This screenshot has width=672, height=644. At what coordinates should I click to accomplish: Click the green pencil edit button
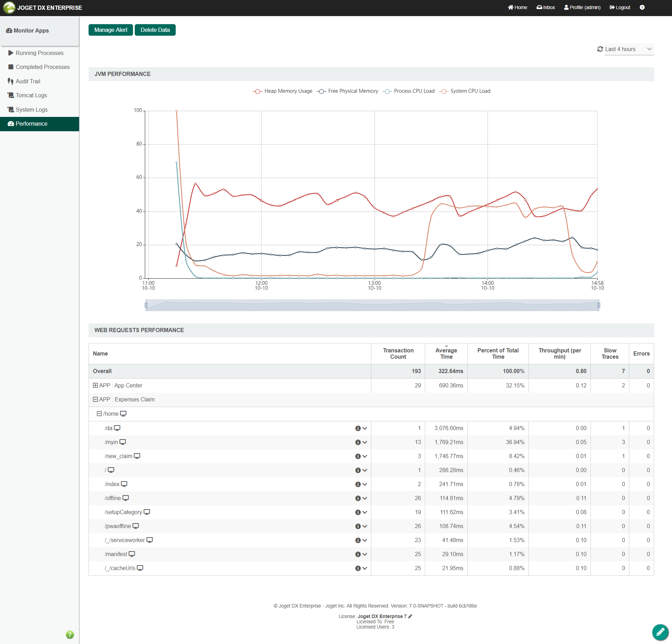pyautogui.click(x=660, y=632)
